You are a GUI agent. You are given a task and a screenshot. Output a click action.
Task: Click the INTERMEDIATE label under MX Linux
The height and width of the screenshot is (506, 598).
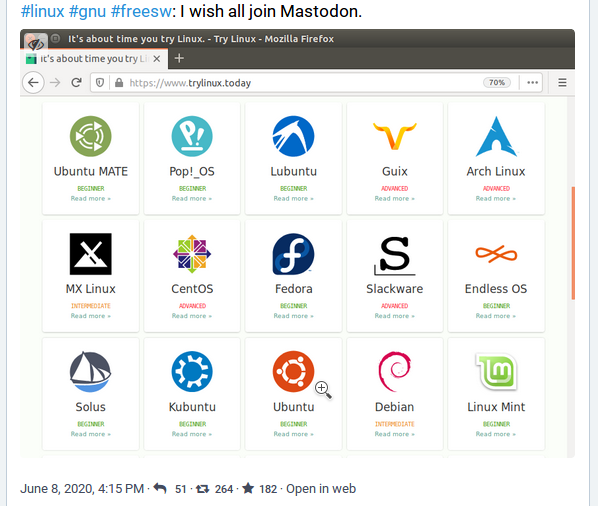point(91,306)
